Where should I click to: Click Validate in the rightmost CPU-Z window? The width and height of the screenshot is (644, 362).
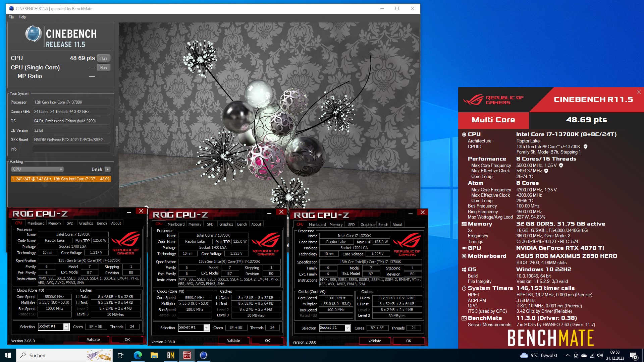(375, 341)
